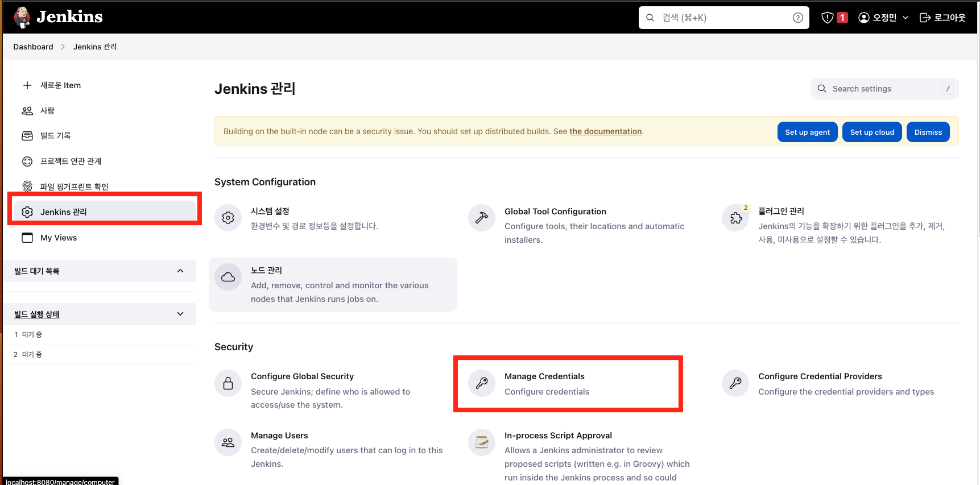Click the Configure Global Security lock icon
Image resolution: width=980 pixels, height=485 pixels.
click(228, 383)
